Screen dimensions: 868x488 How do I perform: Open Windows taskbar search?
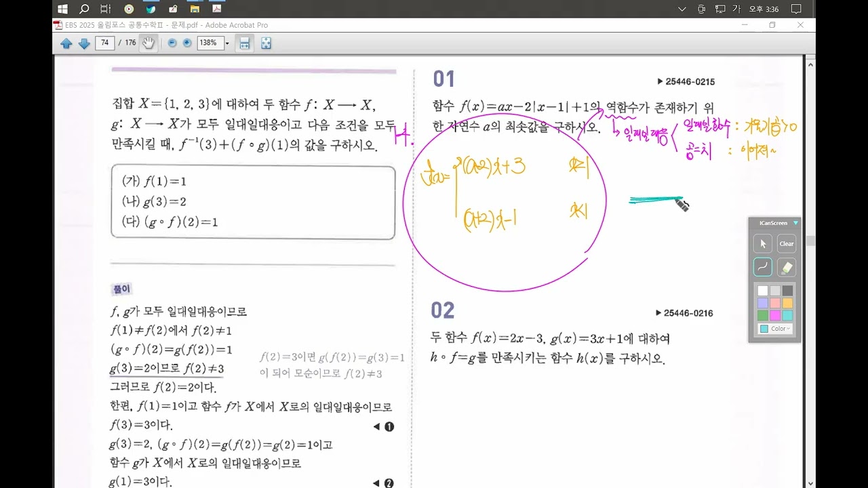pos(84,9)
